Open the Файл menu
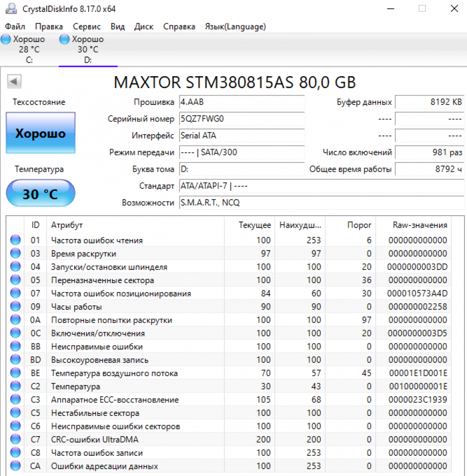The width and height of the screenshot is (467, 476). click(15, 26)
